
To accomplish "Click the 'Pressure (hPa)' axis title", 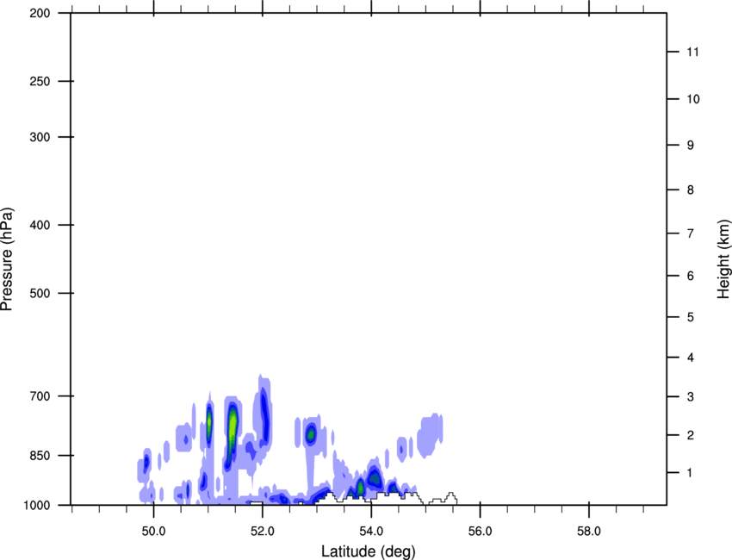I will (7, 259).
